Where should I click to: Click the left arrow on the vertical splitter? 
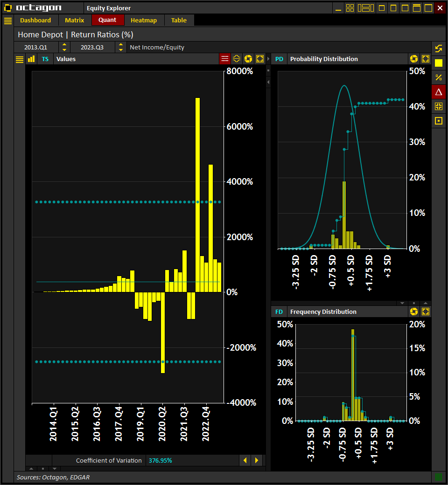click(x=268, y=82)
